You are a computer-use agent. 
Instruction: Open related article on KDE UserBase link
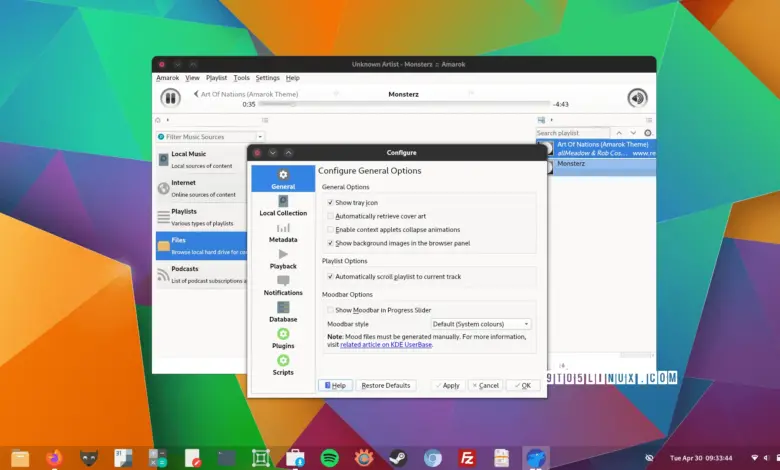tap(386, 345)
